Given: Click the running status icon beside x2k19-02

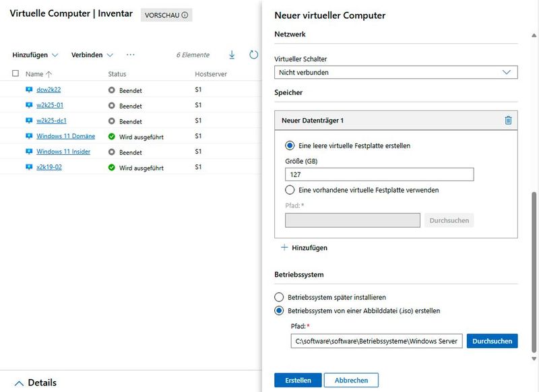Looking at the screenshot, I should tap(112, 168).
